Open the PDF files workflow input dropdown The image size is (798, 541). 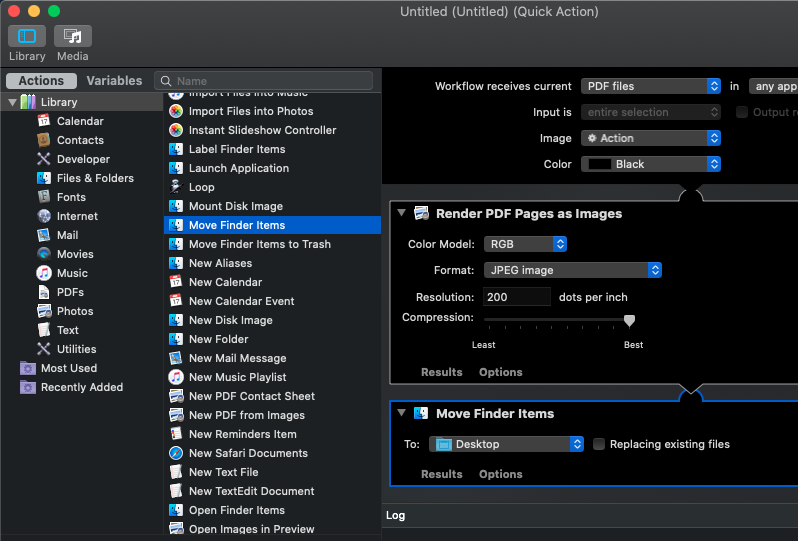tap(650, 86)
